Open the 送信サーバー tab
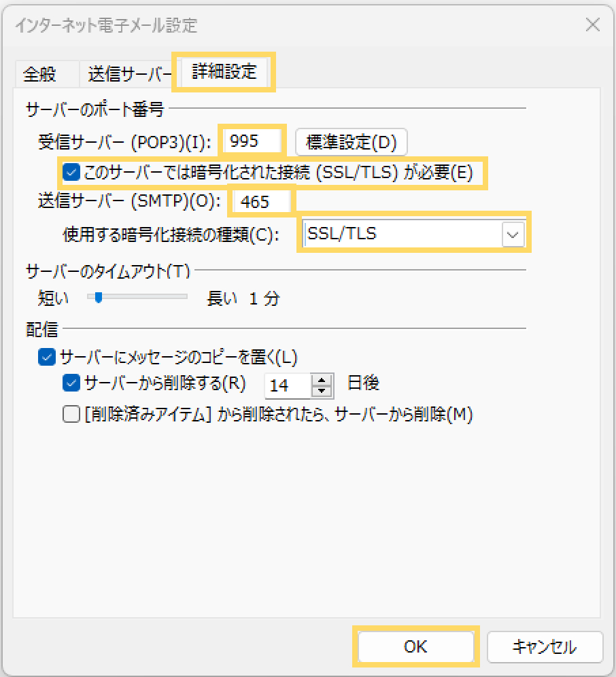616x677 pixels. pos(129,73)
